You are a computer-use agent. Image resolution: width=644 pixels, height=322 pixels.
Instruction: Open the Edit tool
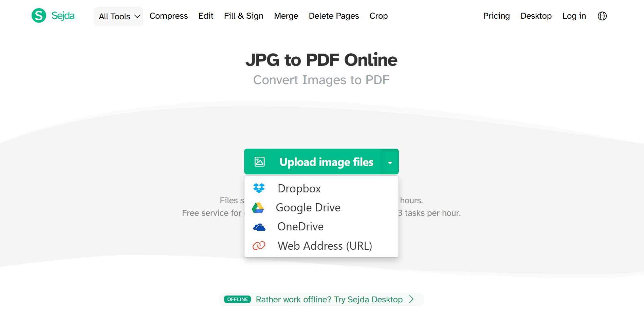tap(206, 16)
